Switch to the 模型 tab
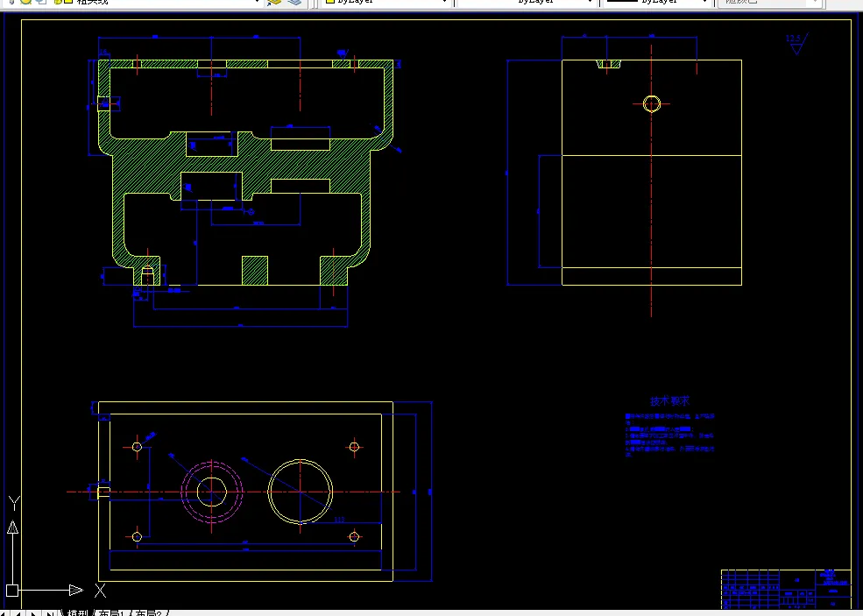 click(x=77, y=612)
